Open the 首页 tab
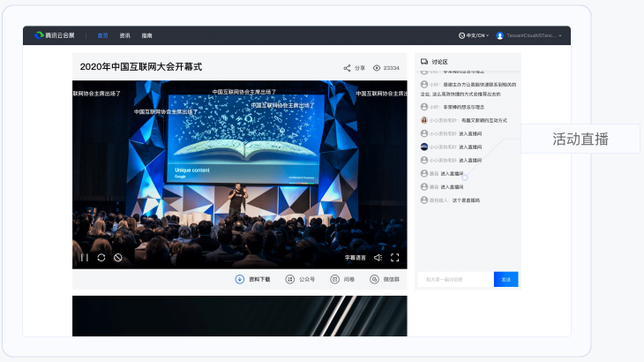 (102, 35)
